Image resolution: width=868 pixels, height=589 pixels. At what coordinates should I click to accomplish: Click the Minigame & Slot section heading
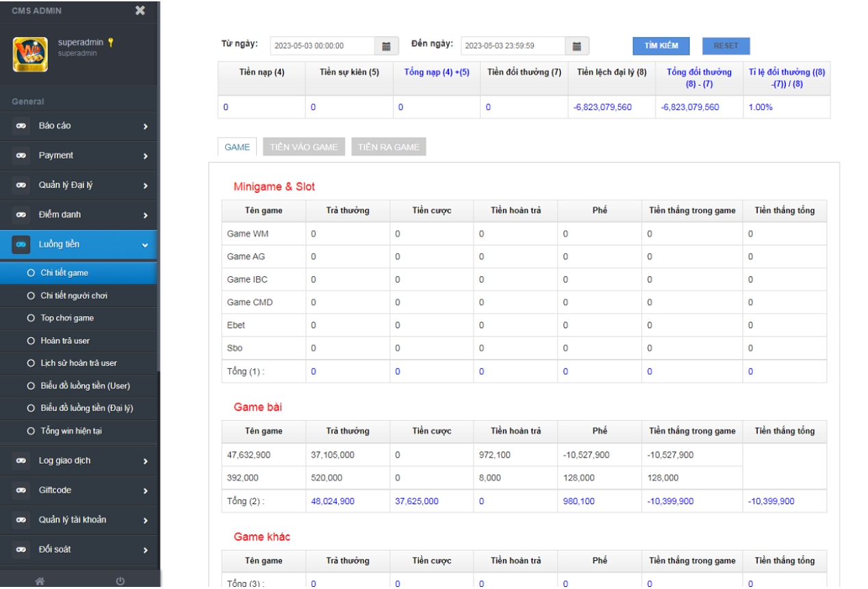tap(275, 186)
